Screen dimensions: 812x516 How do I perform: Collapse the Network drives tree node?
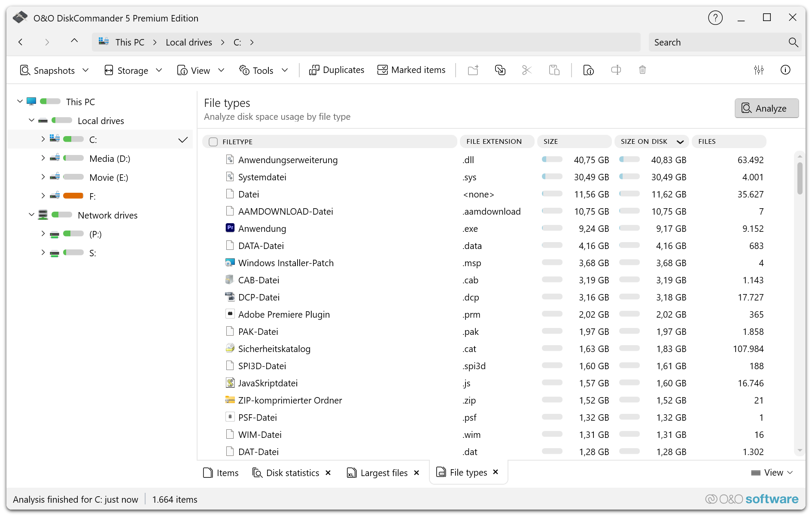tap(31, 215)
